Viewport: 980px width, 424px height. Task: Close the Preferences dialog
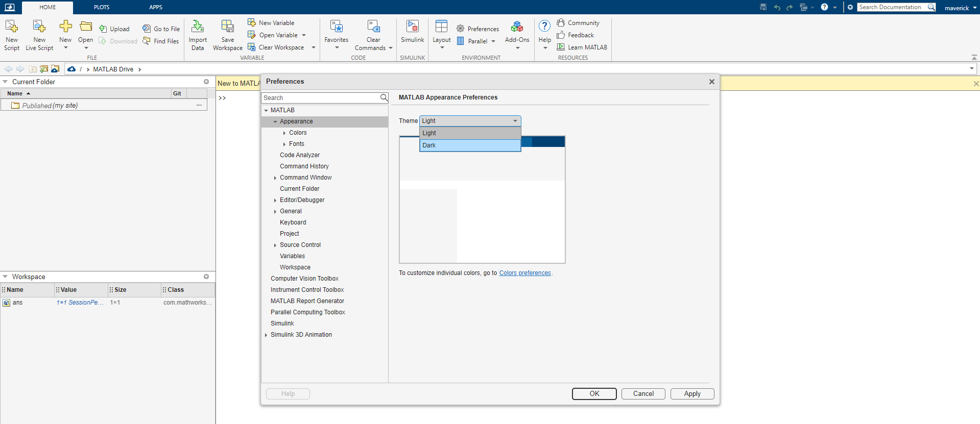click(x=712, y=82)
